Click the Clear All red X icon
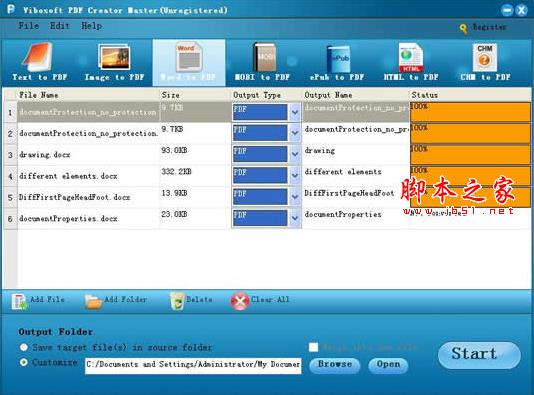The width and height of the screenshot is (534, 395). [x=240, y=301]
